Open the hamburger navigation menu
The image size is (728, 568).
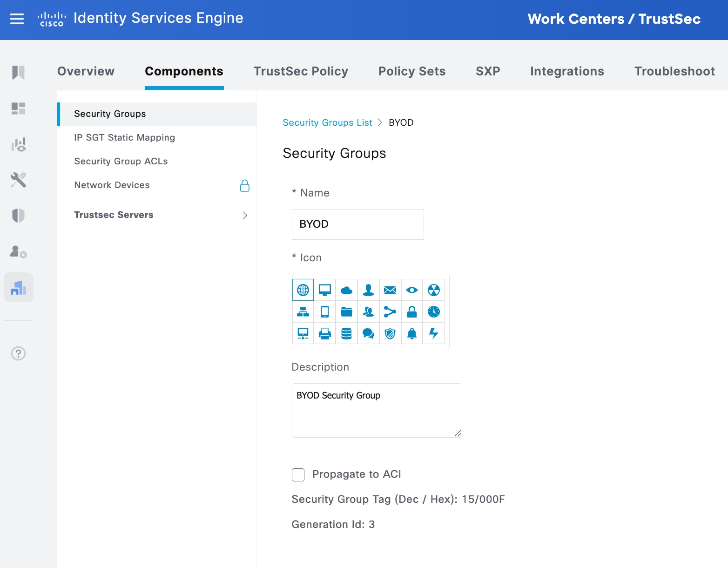tap(17, 19)
